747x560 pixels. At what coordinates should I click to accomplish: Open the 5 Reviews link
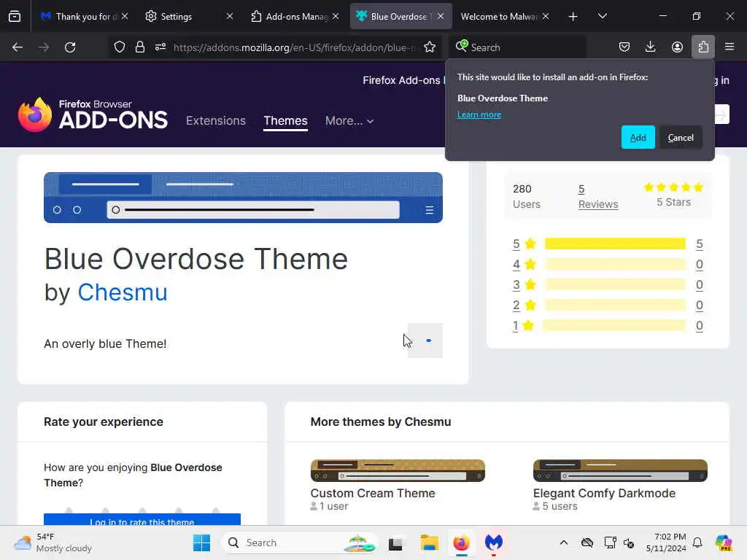coord(598,196)
